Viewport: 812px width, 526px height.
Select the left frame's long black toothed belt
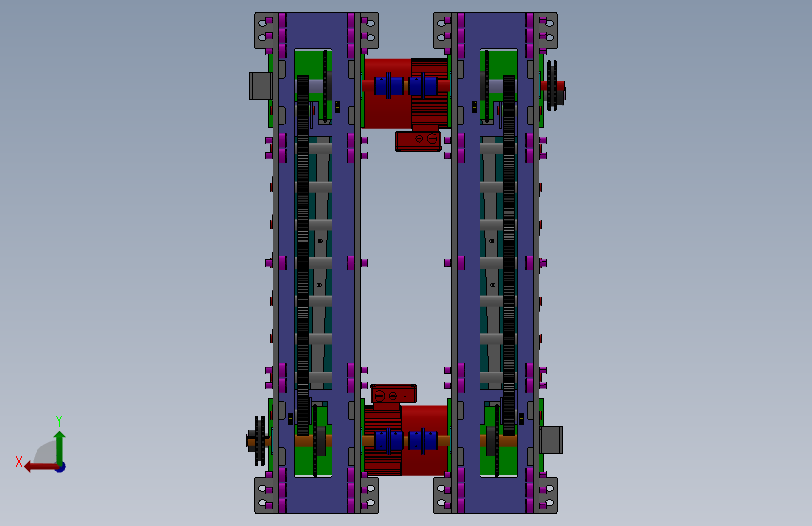(303, 255)
